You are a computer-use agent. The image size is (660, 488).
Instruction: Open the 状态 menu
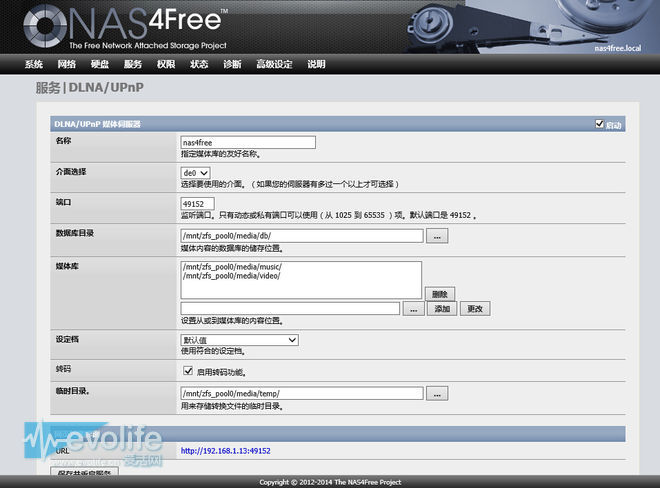199,64
